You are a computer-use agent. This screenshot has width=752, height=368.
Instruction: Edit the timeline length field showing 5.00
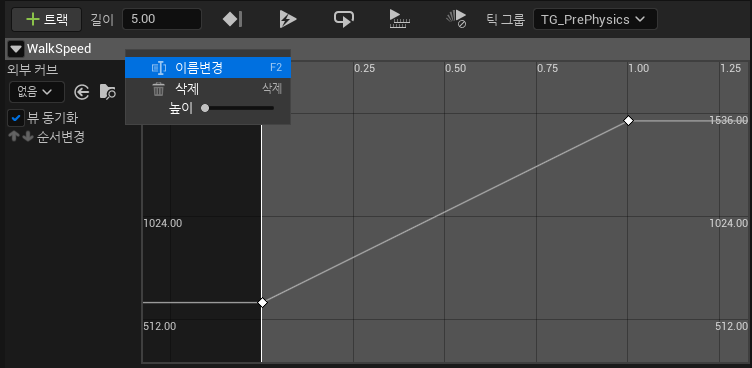pyautogui.click(x=162, y=19)
